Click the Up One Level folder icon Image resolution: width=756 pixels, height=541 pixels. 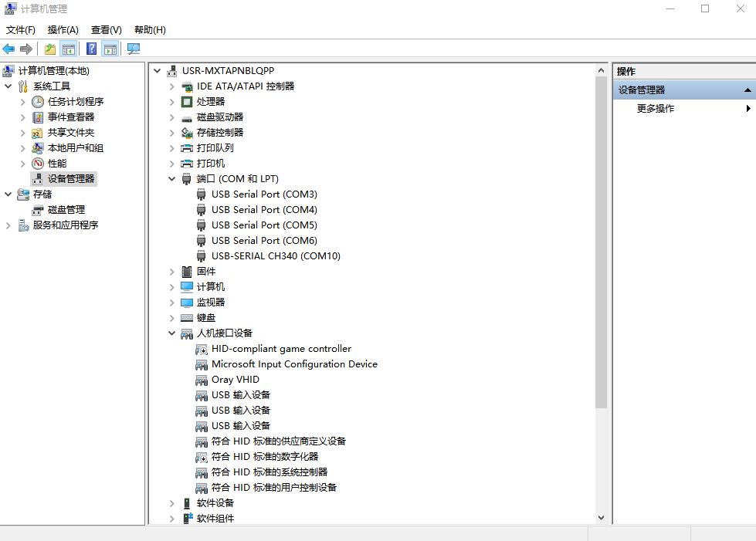(x=50, y=49)
